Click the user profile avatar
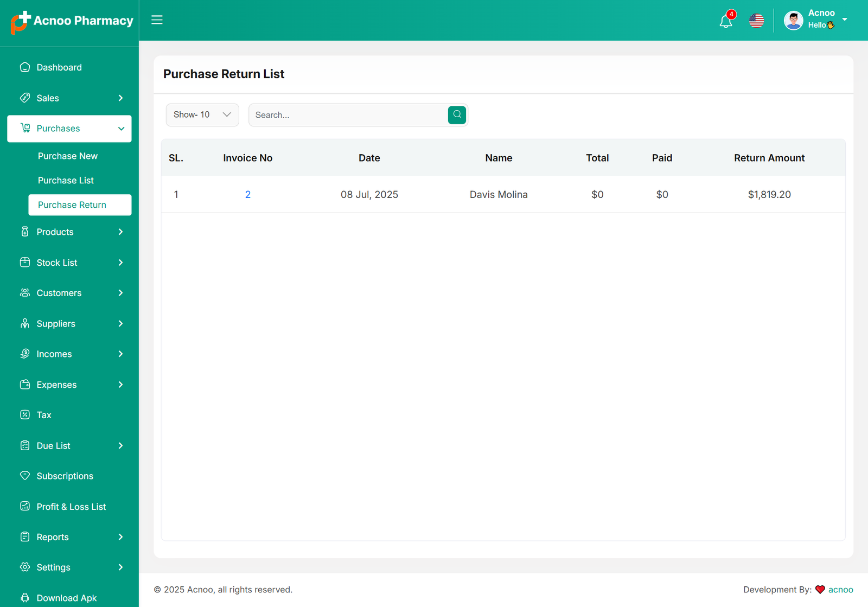This screenshot has height=607, width=868. [x=793, y=21]
